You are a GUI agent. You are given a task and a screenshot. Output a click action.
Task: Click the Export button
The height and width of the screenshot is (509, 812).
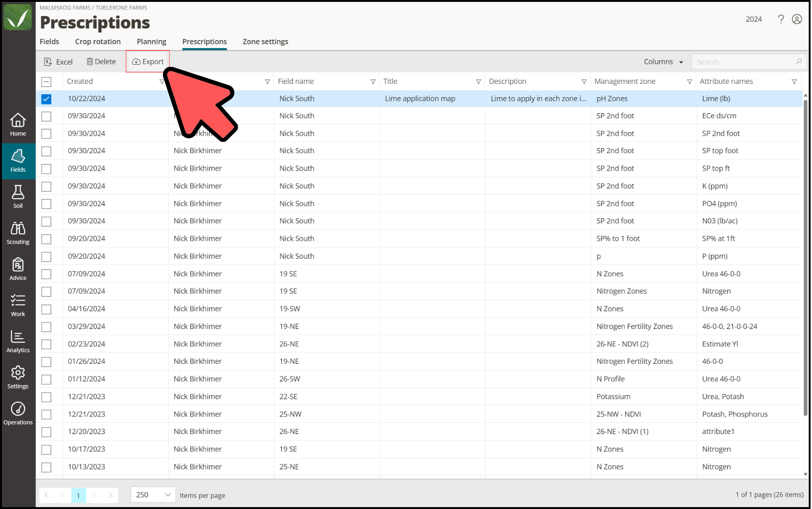click(147, 62)
